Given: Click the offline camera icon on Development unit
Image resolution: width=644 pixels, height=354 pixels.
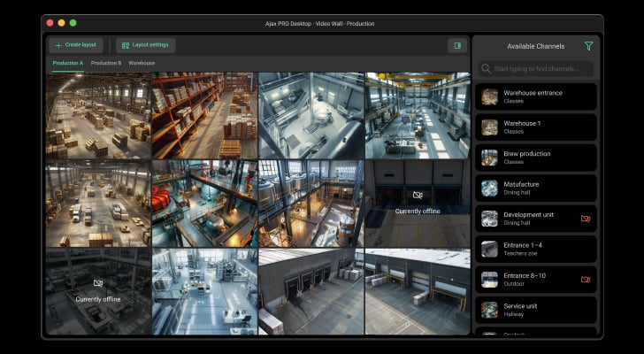Looking at the screenshot, I should 585,218.
